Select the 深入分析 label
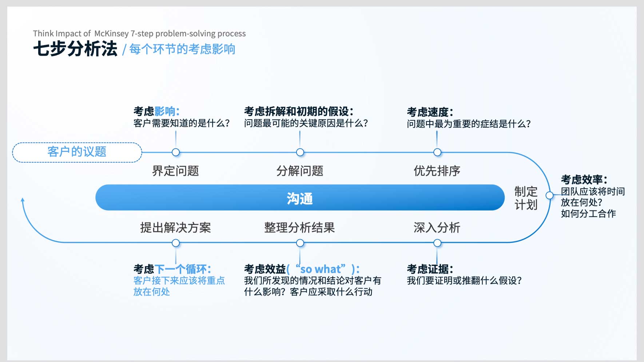This screenshot has width=644, height=362. (437, 228)
